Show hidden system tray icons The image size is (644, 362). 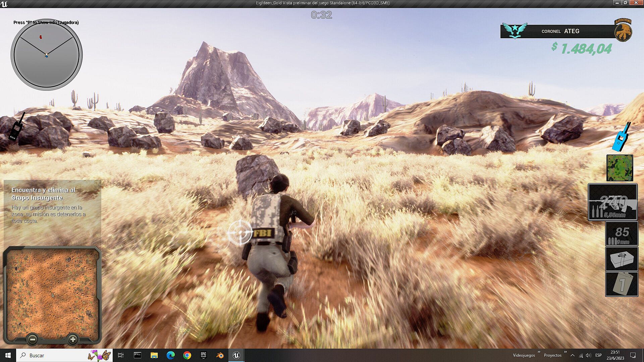coord(573,355)
